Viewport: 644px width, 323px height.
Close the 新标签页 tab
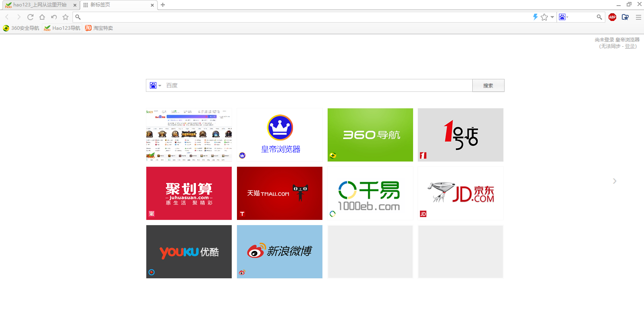point(152,5)
